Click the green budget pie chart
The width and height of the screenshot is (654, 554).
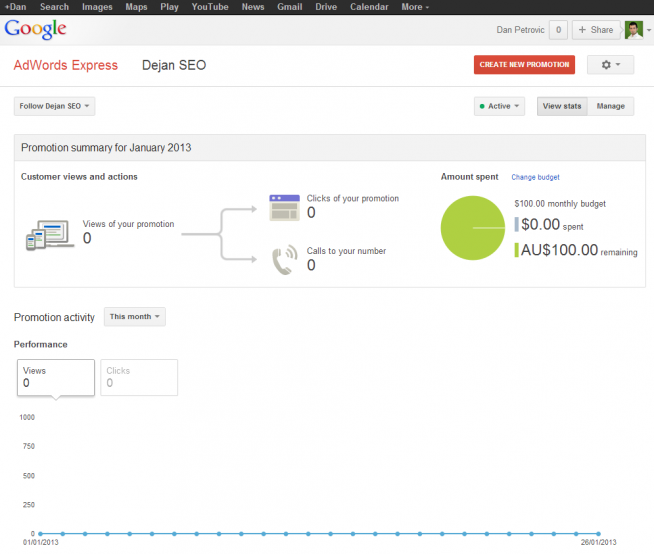473,228
